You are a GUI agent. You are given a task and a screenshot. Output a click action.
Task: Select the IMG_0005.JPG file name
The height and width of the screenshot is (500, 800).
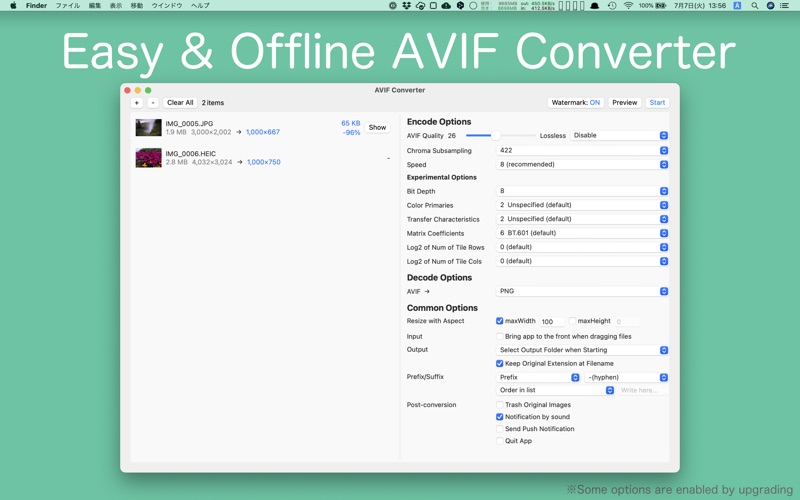point(189,123)
